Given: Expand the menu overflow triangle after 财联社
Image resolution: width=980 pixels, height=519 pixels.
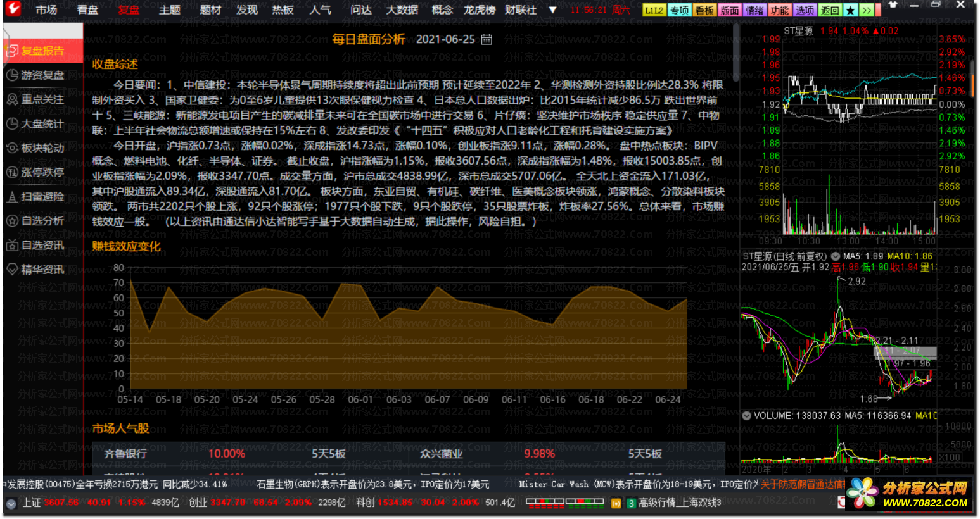Looking at the screenshot, I should click(x=552, y=10).
